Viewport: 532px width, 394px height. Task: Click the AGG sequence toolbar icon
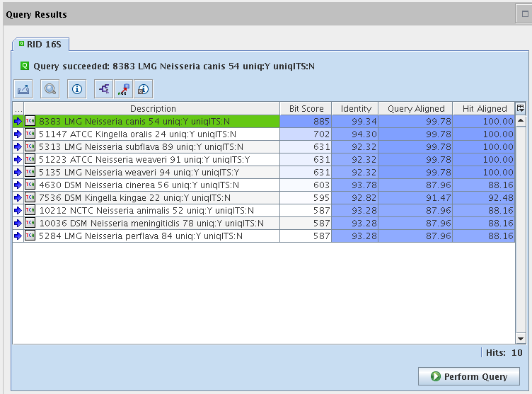pyautogui.click(x=123, y=89)
